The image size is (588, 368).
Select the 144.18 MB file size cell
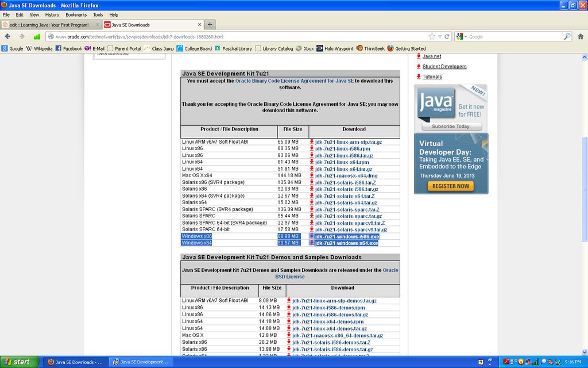(289, 175)
